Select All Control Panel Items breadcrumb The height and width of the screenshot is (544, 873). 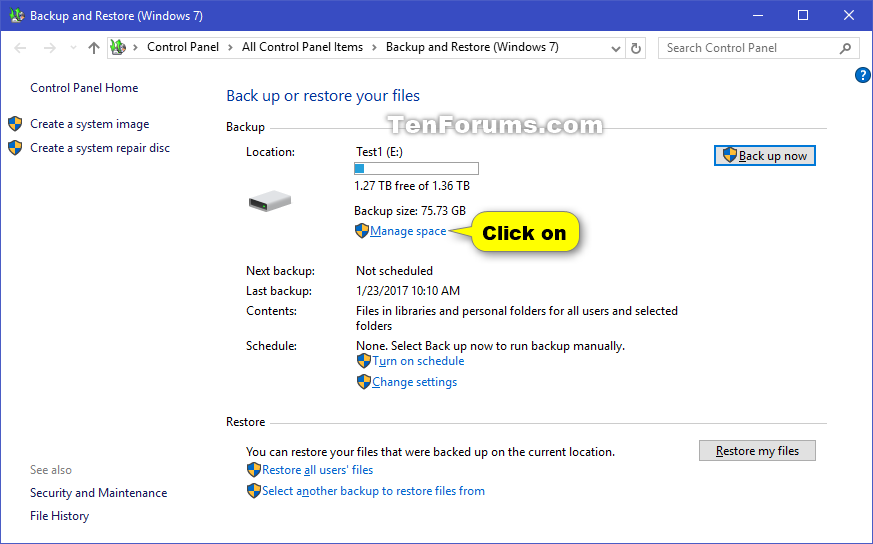point(302,47)
